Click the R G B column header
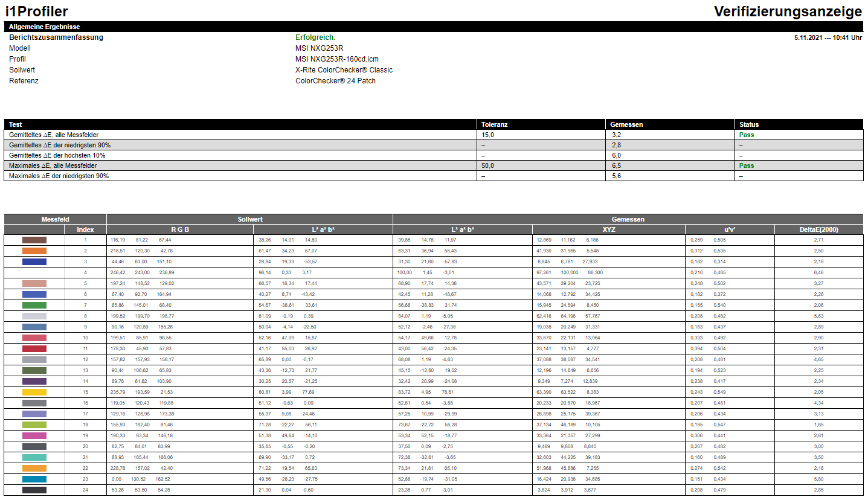The width and height of the screenshot is (868, 500). [180, 229]
